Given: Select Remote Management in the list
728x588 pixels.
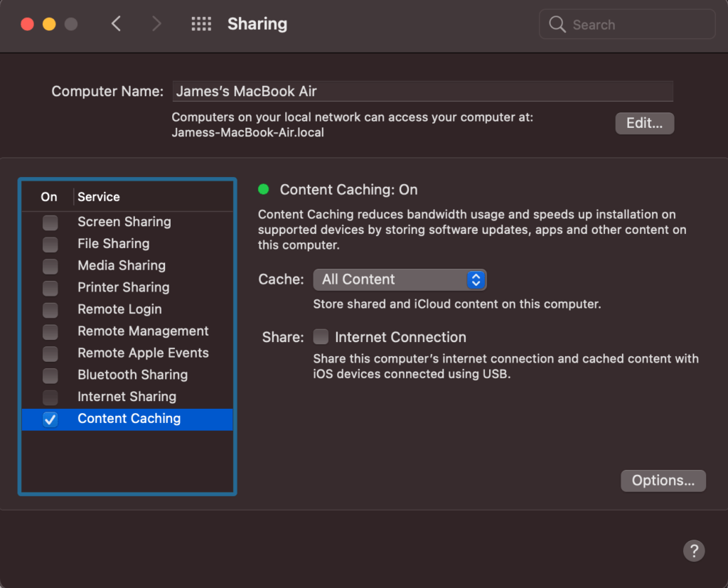Looking at the screenshot, I should pyautogui.click(x=143, y=331).
